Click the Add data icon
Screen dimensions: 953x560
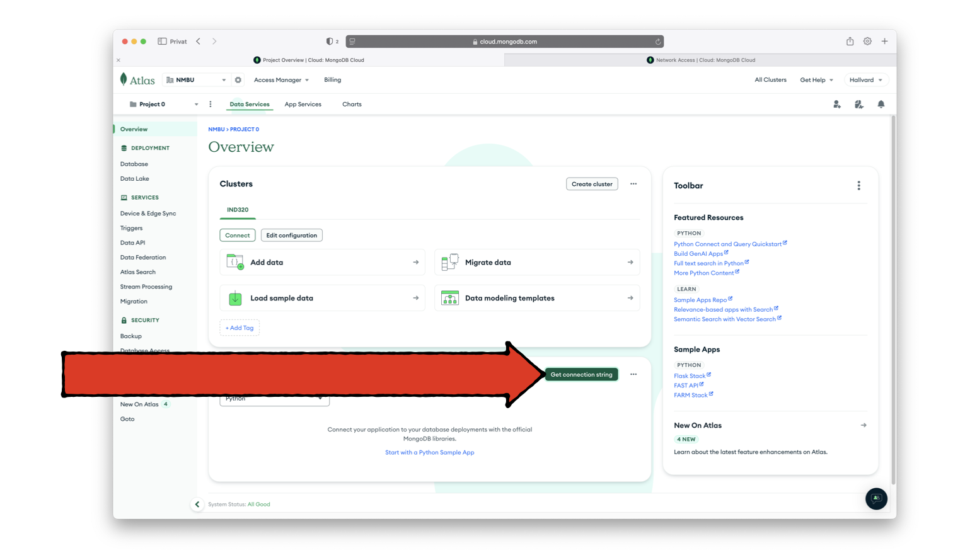(x=235, y=262)
